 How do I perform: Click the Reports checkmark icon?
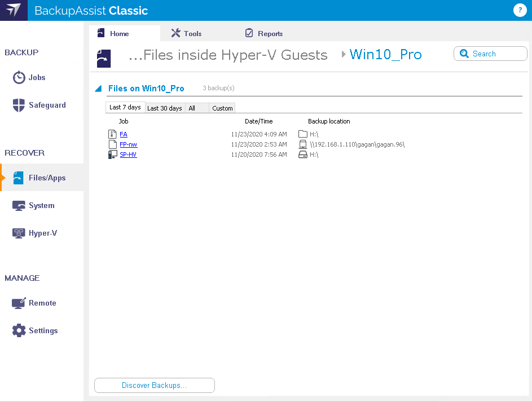coord(249,33)
